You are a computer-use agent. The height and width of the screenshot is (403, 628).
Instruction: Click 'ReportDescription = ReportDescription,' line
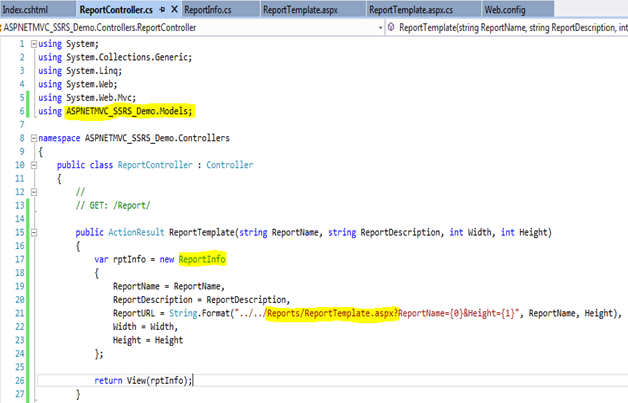coord(201,300)
